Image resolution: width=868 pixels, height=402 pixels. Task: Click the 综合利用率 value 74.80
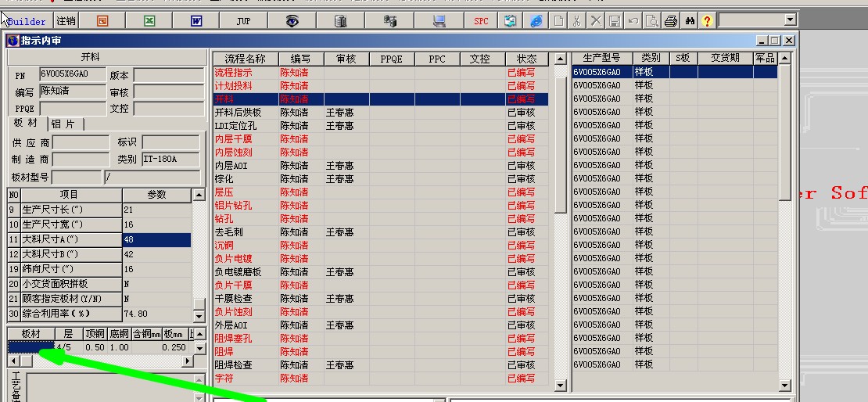pos(156,314)
